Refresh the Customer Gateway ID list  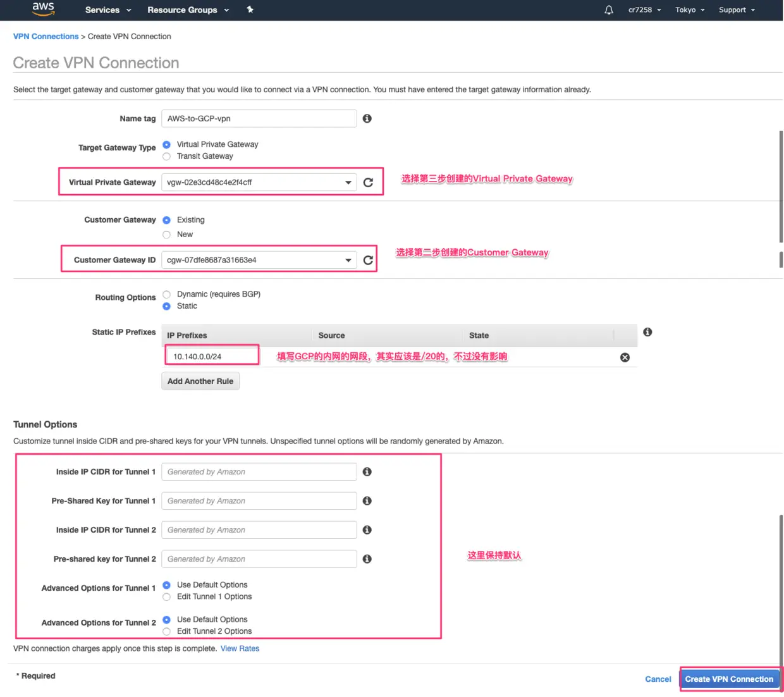click(369, 260)
